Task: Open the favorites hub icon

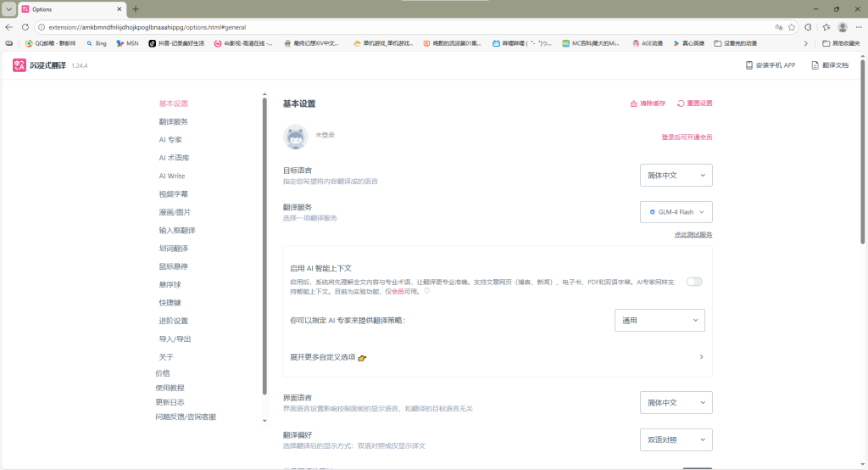Action: click(x=826, y=27)
